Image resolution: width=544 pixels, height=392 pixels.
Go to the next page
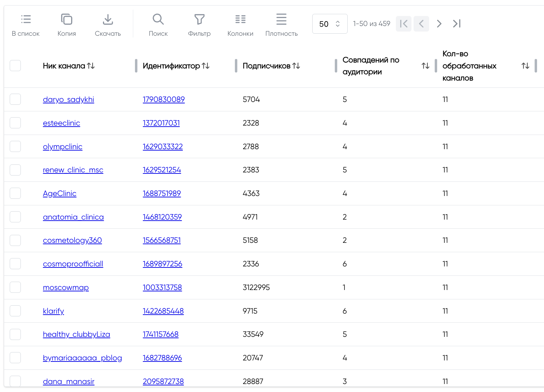tap(439, 24)
